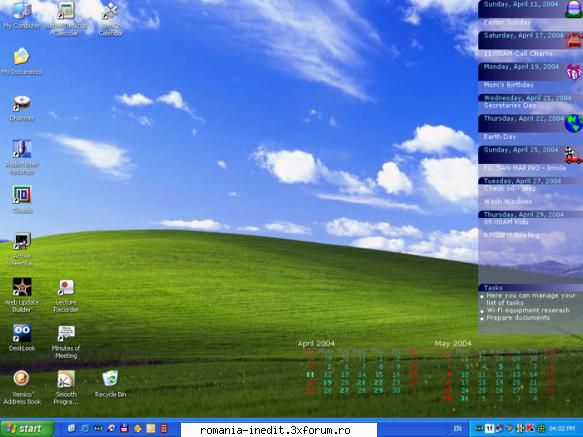Launch the Lecture Recorder shortcut
Screen dimensions: 583x437
point(66,296)
